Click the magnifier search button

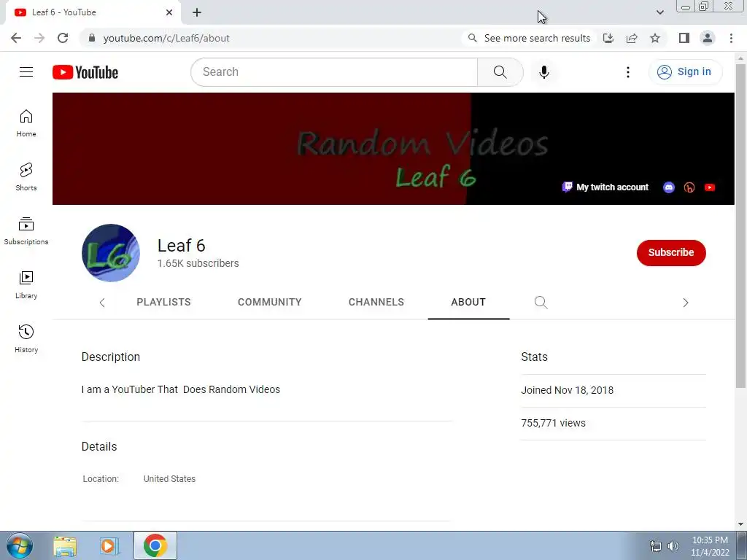point(500,72)
